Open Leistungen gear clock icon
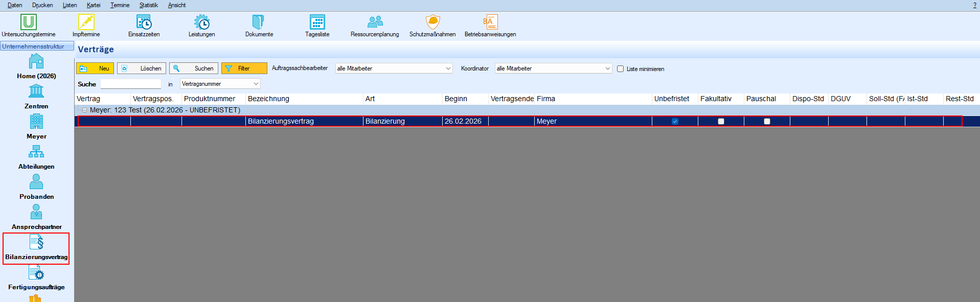The width and height of the screenshot is (980, 302). coord(202,22)
